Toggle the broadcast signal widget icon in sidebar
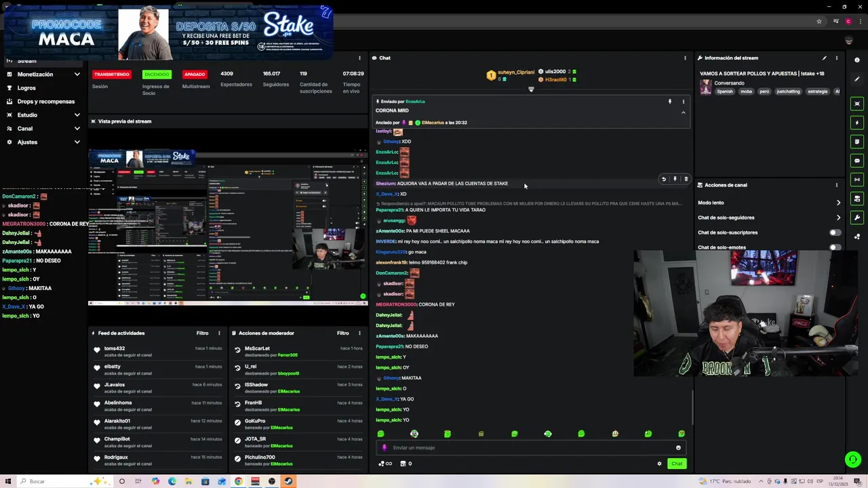868x488 pixels. pyautogui.click(x=857, y=180)
